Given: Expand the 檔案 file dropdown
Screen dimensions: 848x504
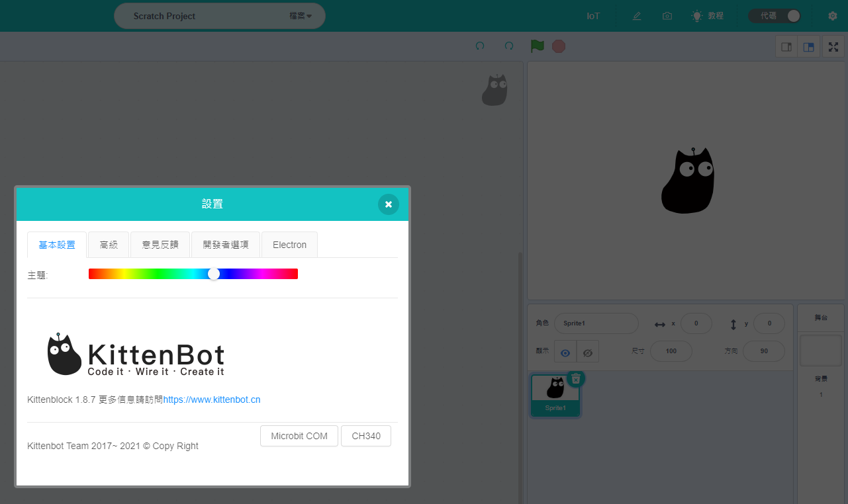Looking at the screenshot, I should 301,16.
